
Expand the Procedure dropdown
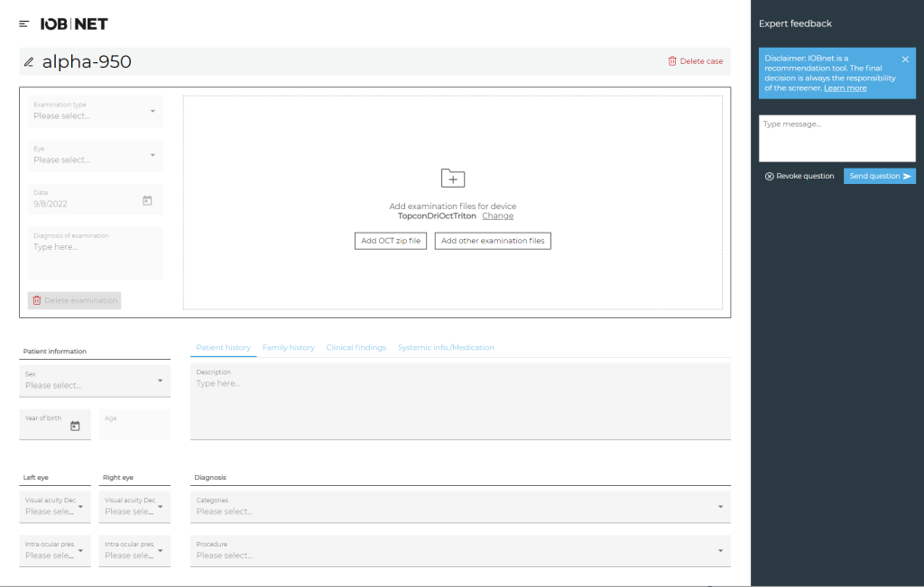(460, 551)
